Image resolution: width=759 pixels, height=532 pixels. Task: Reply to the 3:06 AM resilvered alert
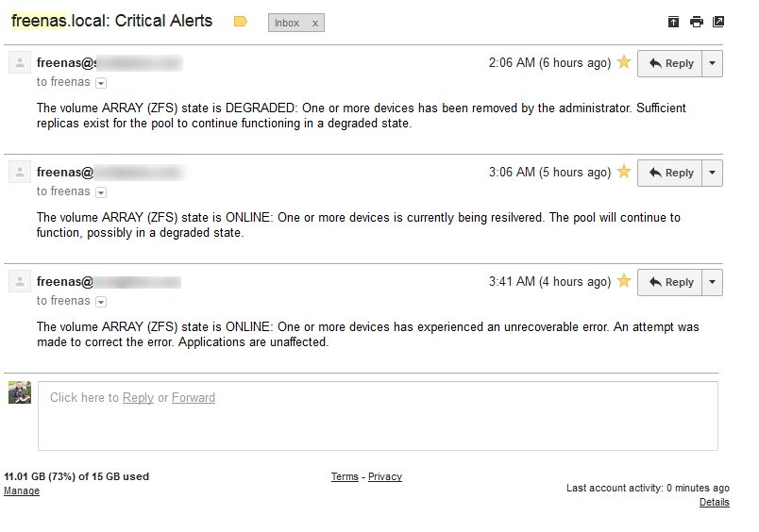pyautogui.click(x=670, y=173)
